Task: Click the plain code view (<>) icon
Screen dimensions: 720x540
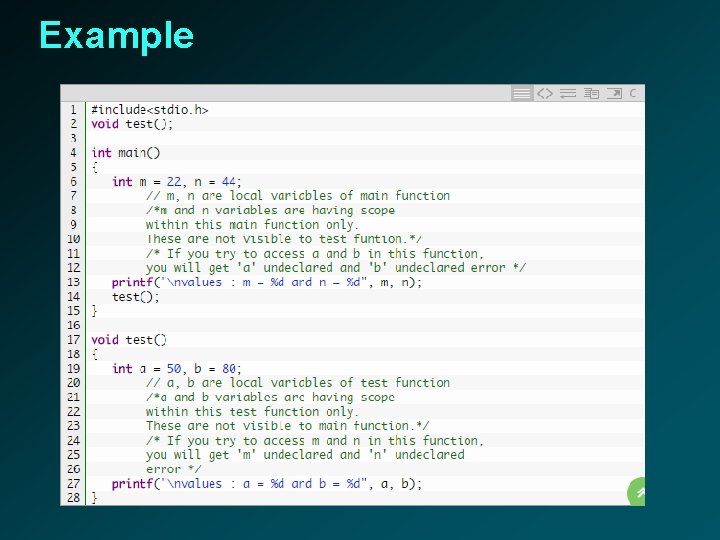Action: [x=545, y=94]
